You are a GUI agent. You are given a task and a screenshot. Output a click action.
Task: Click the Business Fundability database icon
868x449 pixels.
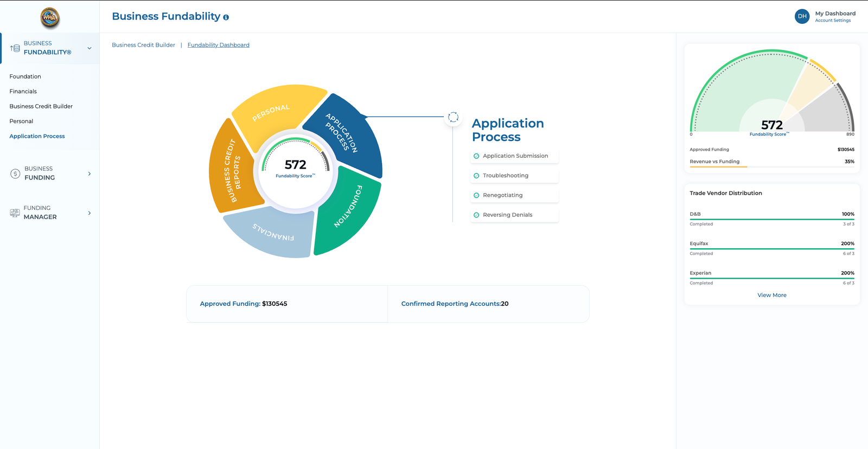point(15,48)
